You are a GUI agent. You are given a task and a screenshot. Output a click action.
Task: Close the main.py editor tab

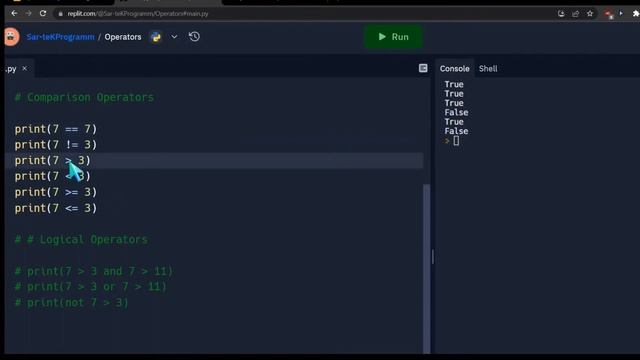(x=24, y=68)
